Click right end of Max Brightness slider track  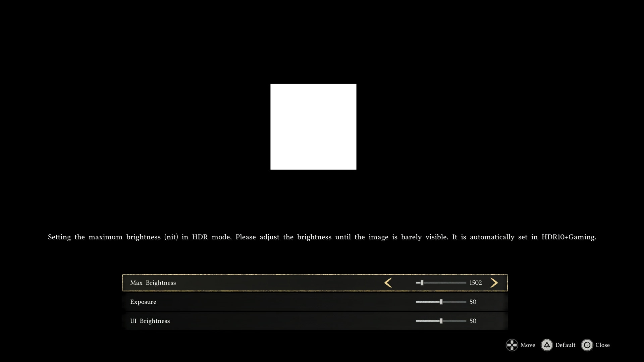[x=465, y=283]
